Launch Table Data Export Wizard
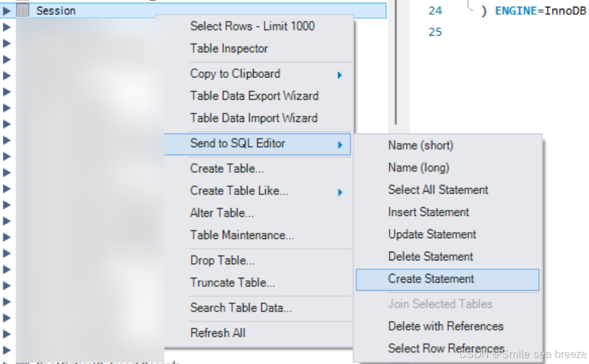Screen dimensions: 589x364 254,96
